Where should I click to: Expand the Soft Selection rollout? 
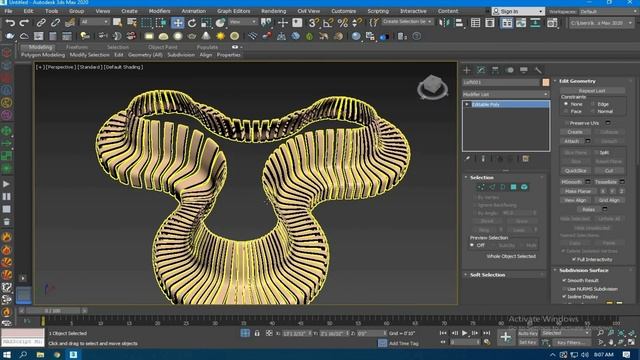click(487, 275)
